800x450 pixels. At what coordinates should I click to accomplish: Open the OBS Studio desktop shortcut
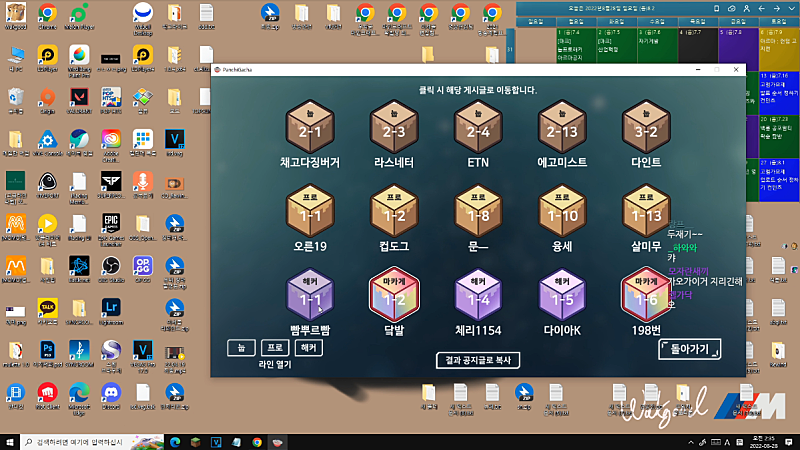111,269
